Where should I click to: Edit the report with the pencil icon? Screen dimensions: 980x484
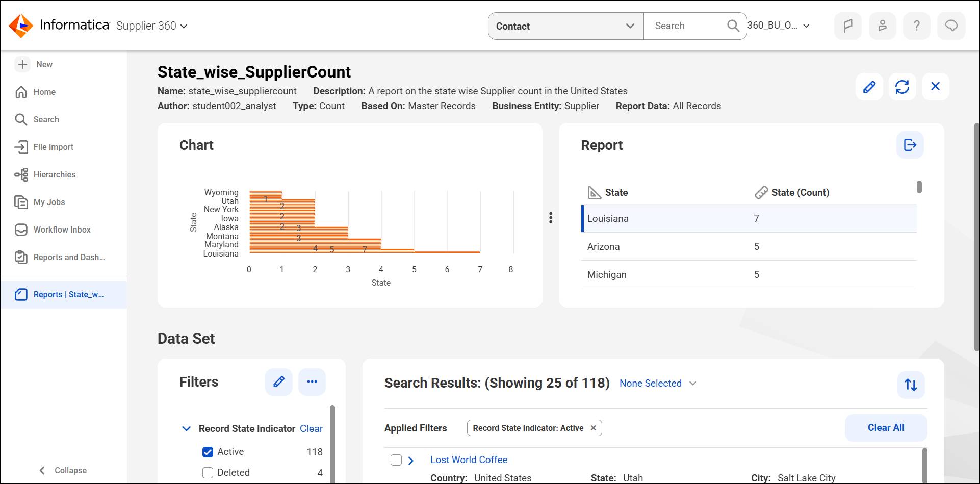coord(869,87)
